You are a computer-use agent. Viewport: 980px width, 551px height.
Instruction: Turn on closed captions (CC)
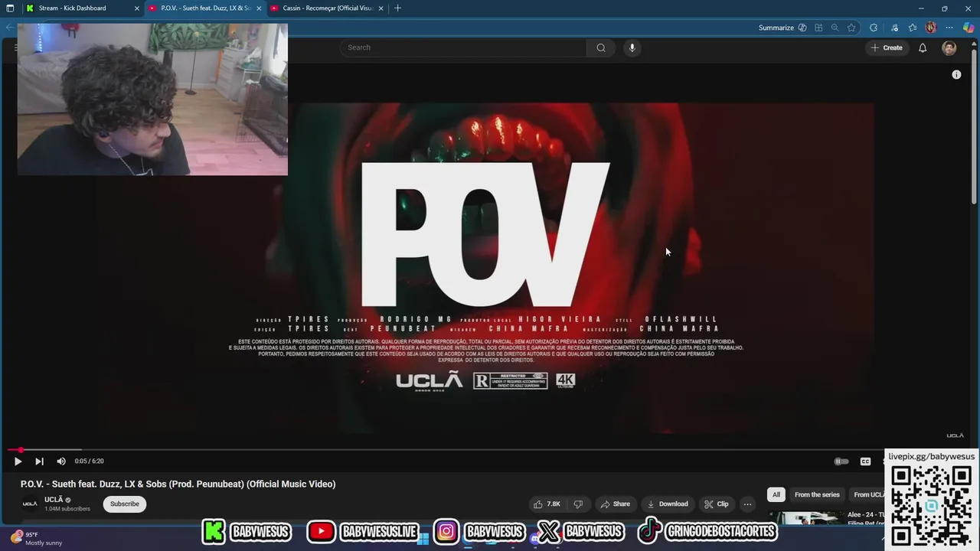point(865,461)
